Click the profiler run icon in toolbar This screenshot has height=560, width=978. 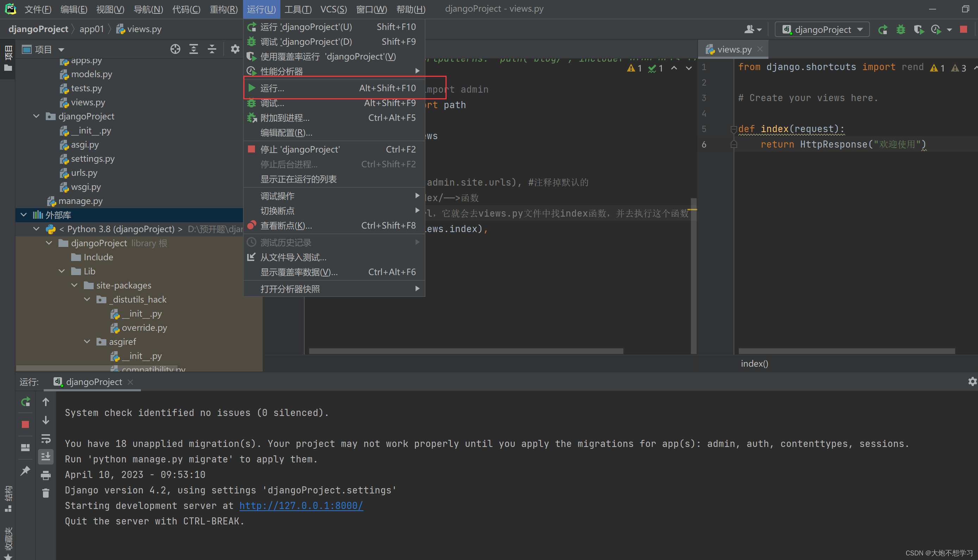coord(936,30)
